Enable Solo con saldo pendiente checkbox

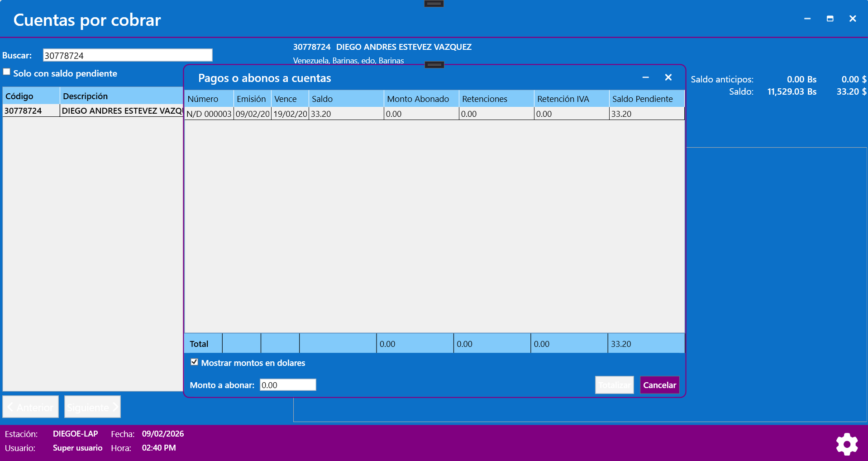pyautogui.click(x=7, y=72)
